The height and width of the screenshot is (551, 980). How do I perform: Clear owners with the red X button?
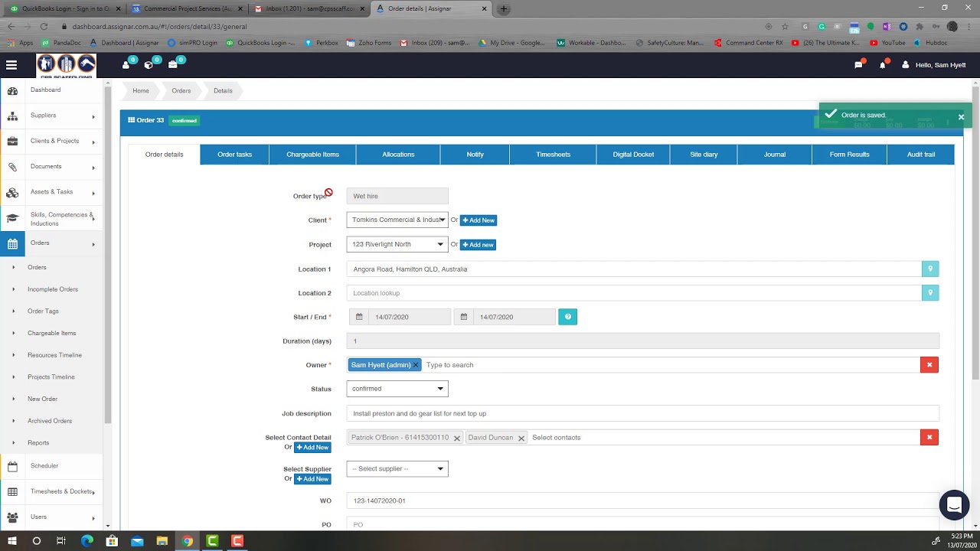tap(929, 365)
